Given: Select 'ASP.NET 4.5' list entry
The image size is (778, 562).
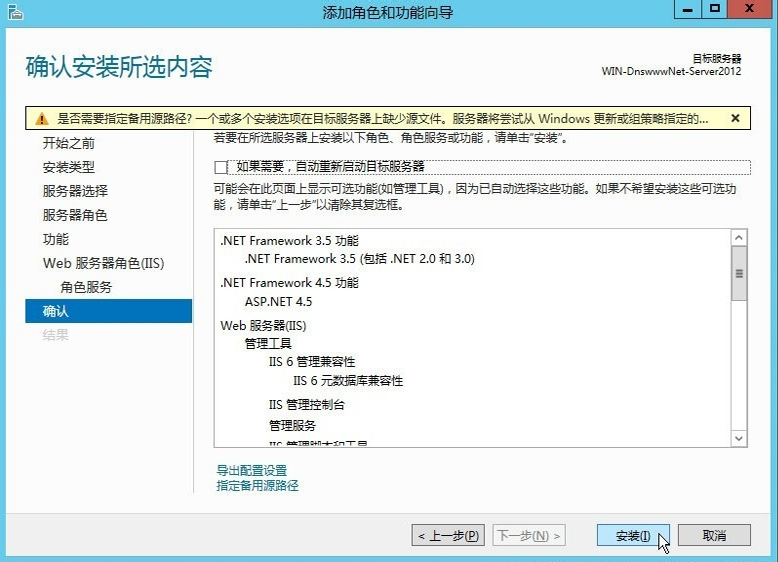Looking at the screenshot, I should (278, 302).
